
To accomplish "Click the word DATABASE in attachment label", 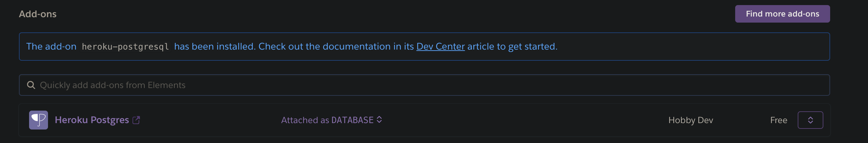I will click(352, 120).
